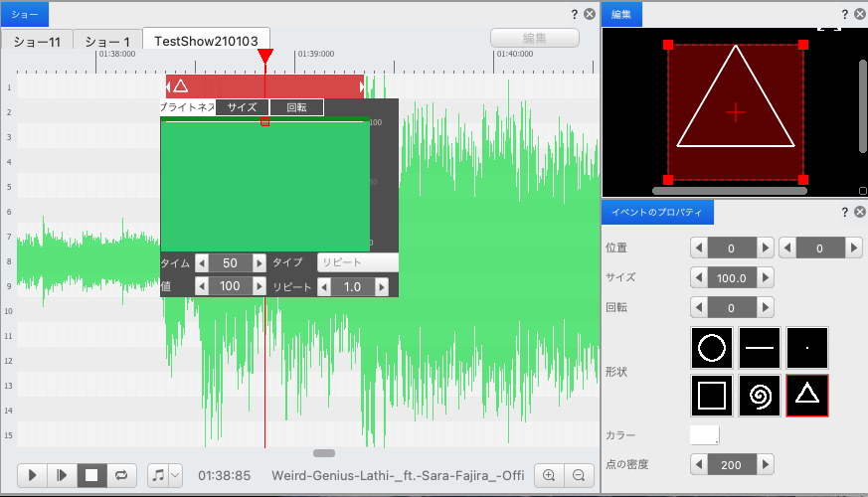Viewport: 868px width, 497px height.
Task: Select the horizontal line shape icon
Action: point(759,348)
